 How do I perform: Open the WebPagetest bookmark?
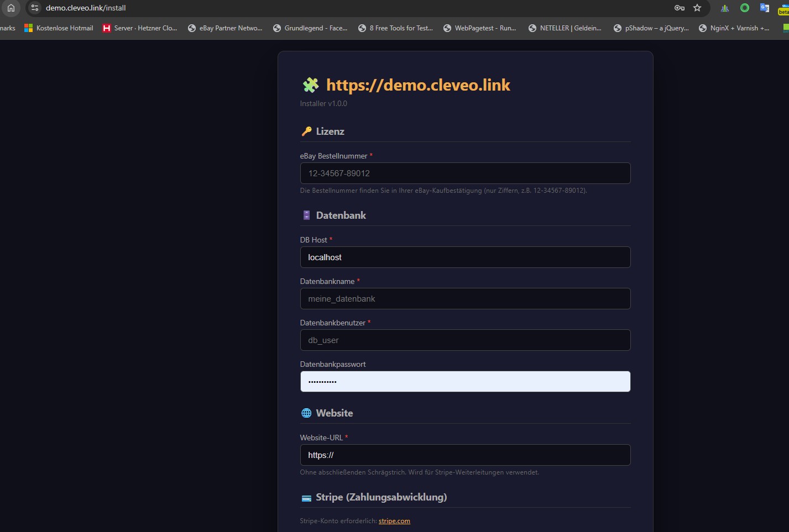480,28
